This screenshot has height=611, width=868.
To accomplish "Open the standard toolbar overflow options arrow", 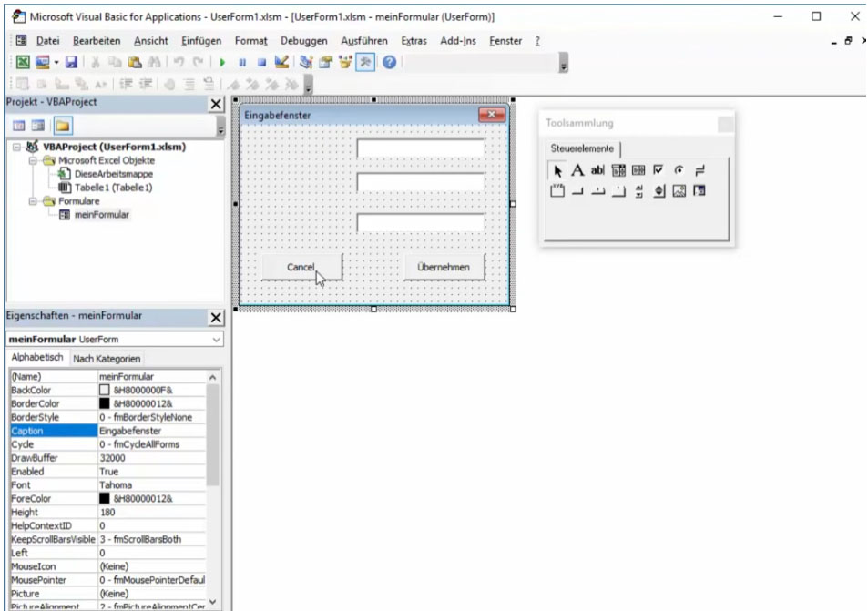I will click(564, 63).
